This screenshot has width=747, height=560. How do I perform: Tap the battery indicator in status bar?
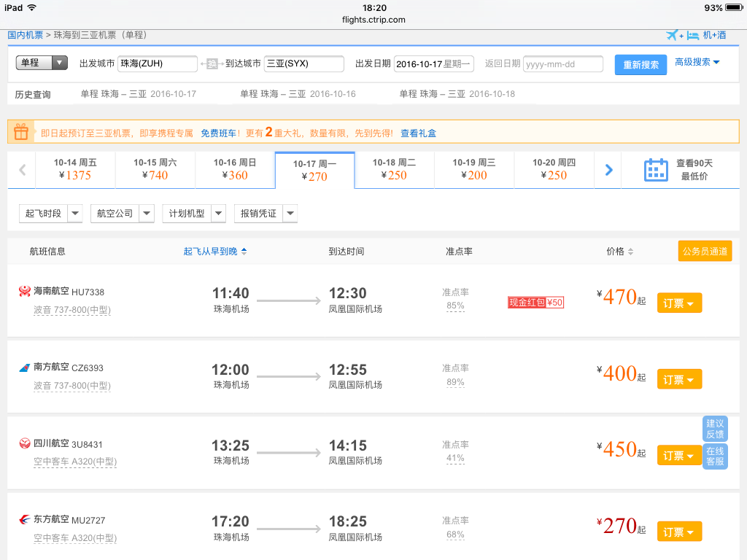click(734, 7)
